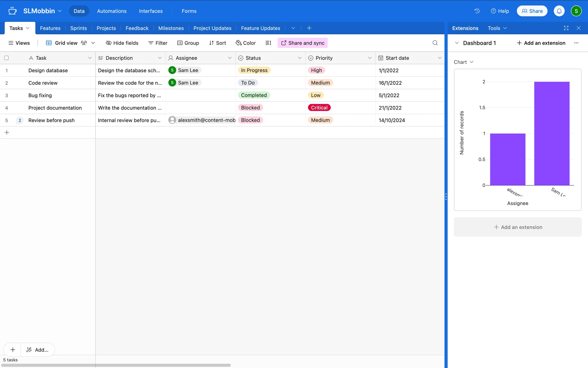Image resolution: width=588 pixels, height=368 pixels.
Task: Expand the hidden tables list chevron
Action: 293,28
